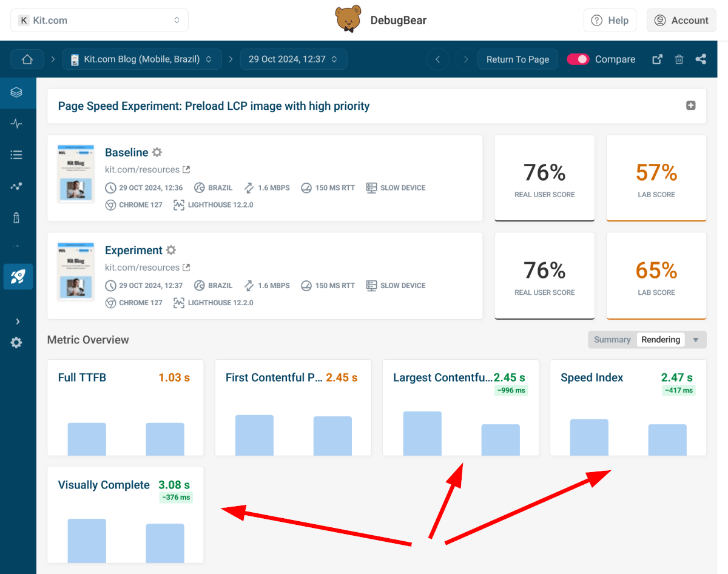Open the rocket experiments sidebar icon
Image resolution: width=728 pixels, height=574 pixels.
click(x=18, y=277)
